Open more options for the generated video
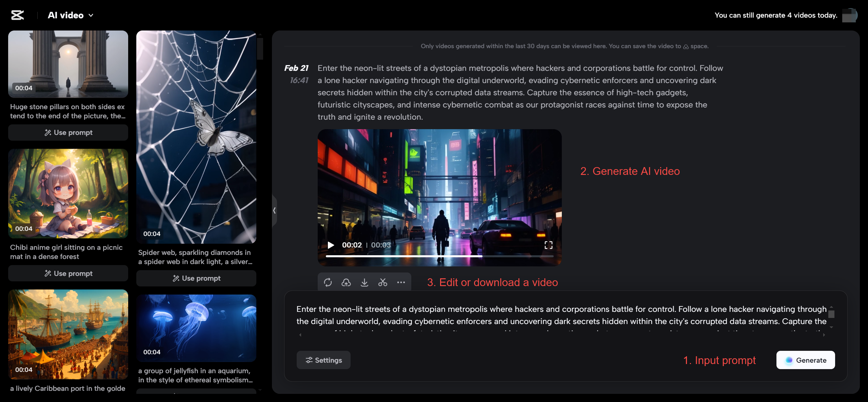 point(401,282)
